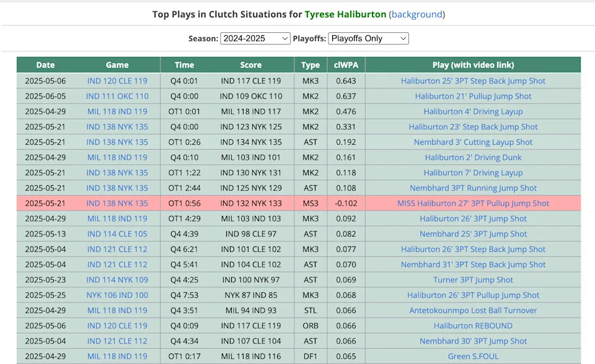Screen dimensions: 595x364
Task: Play Nembhard 3' Cutting Layup Shot video
Action: (x=473, y=142)
